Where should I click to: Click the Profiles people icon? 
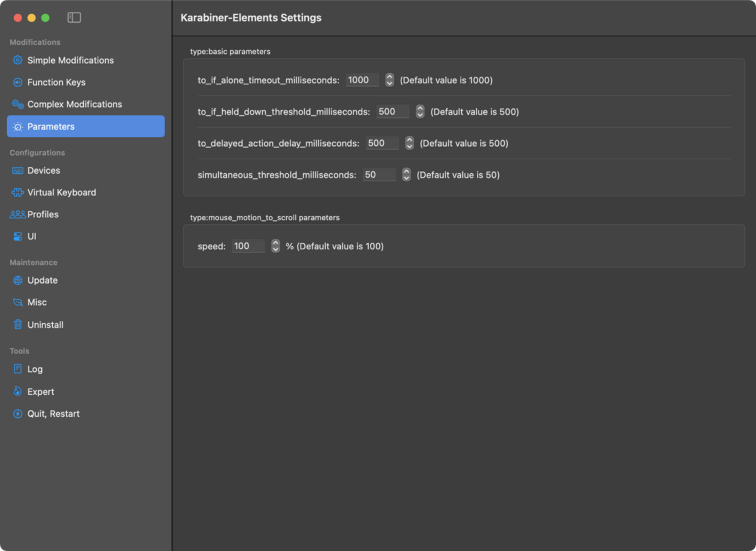pyautogui.click(x=17, y=214)
